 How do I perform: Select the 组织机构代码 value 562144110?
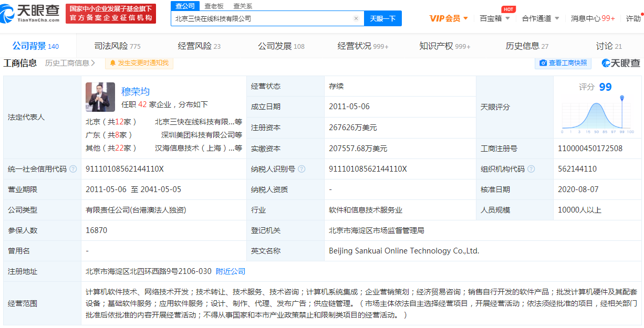point(577,169)
